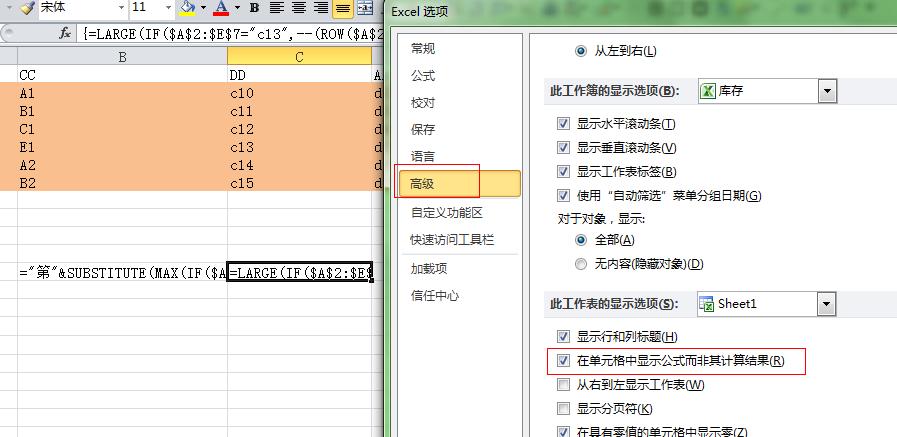
Task: Toggle 显示水平滚动条 checkbox
Action: [563, 124]
